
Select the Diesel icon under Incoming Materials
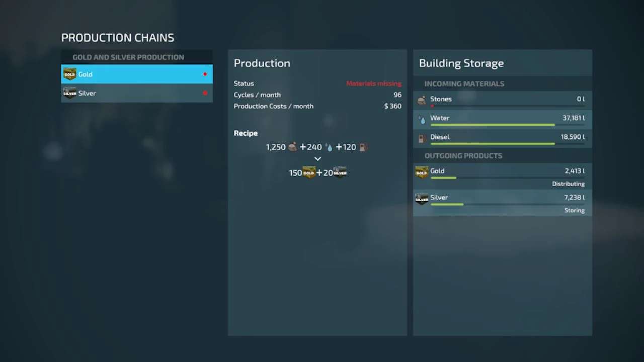click(422, 138)
